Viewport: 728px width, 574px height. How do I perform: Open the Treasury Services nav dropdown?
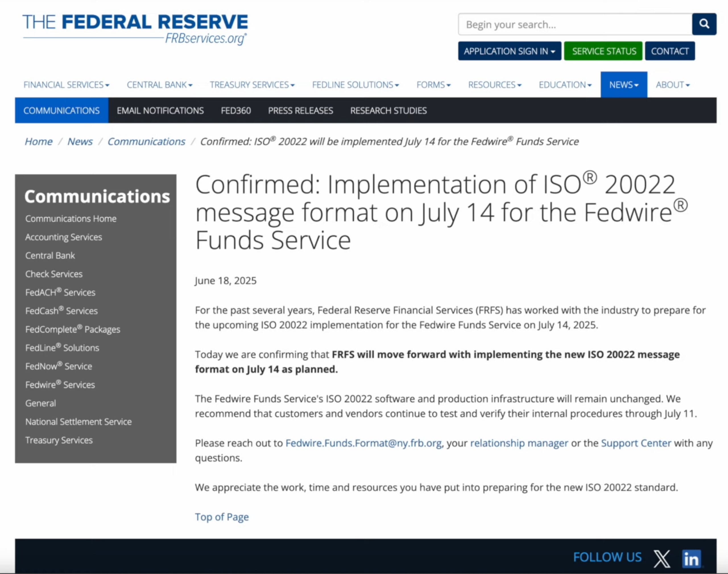(252, 85)
